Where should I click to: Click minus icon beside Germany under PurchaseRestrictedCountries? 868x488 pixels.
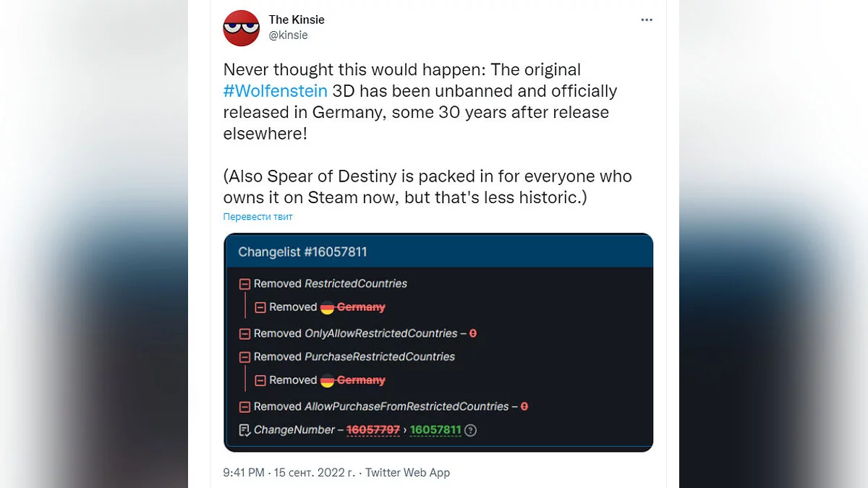point(260,380)
